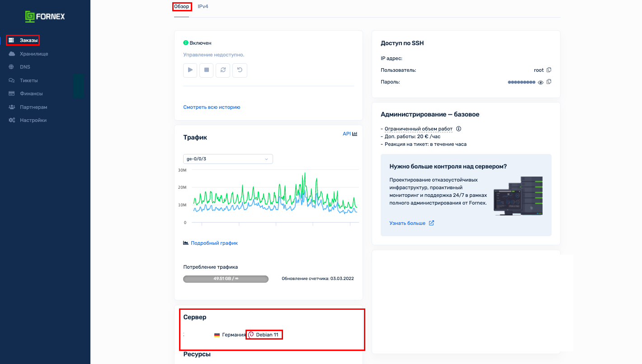
Task: Click the chart icon next to API
Action: (x=355, y=134)
